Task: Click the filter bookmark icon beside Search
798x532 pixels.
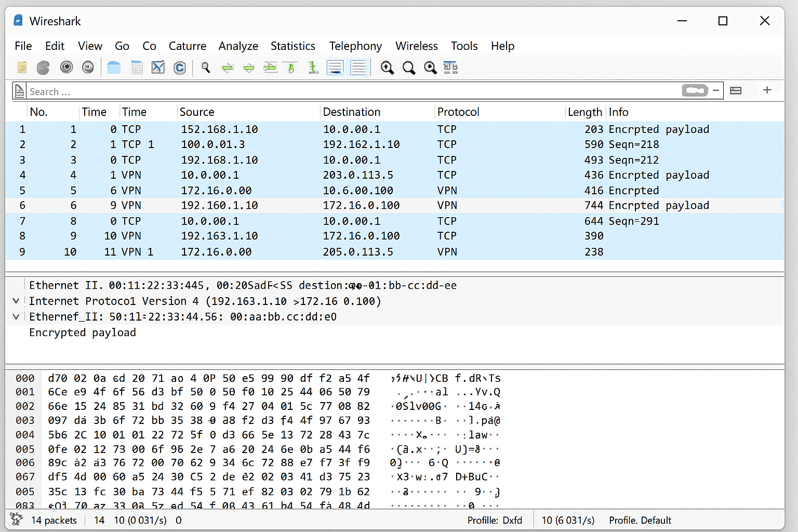Action: (x=19, y=91)
